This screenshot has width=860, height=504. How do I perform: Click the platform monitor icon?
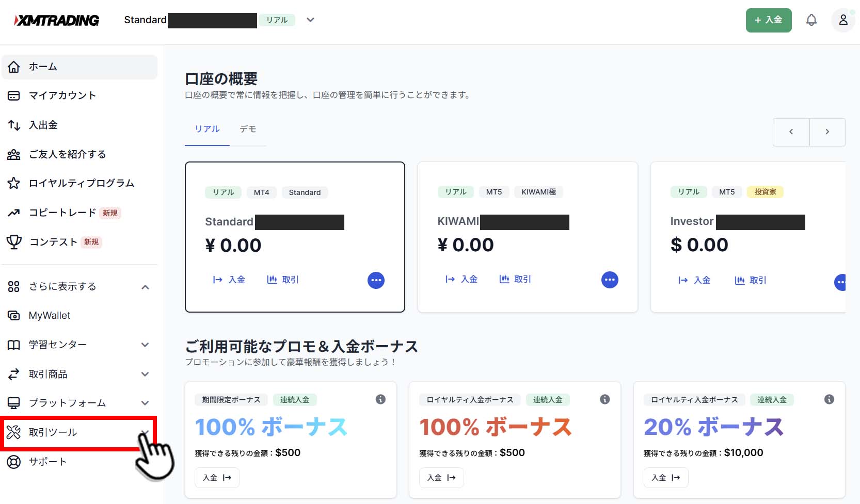coord(14,403)
